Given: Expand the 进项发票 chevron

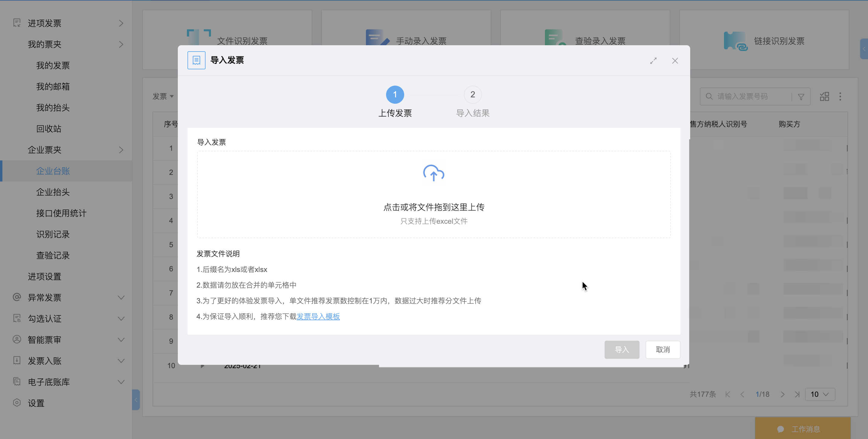Looking at the screenshot, I should pyautogui.click(x=121, y=23).
